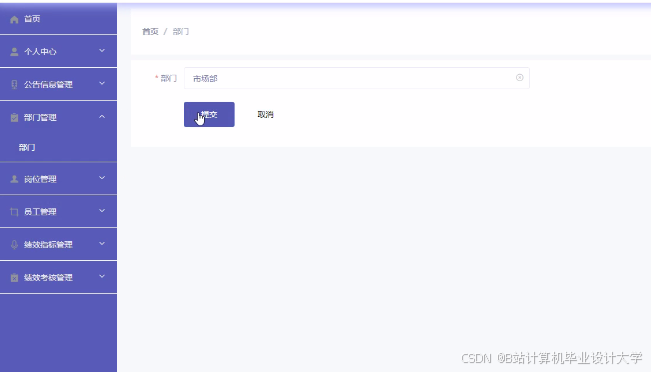This screenshot has width=651, height=372.
Task: Go to 首页 via the breadcrumb link
Action: point(150,32)
